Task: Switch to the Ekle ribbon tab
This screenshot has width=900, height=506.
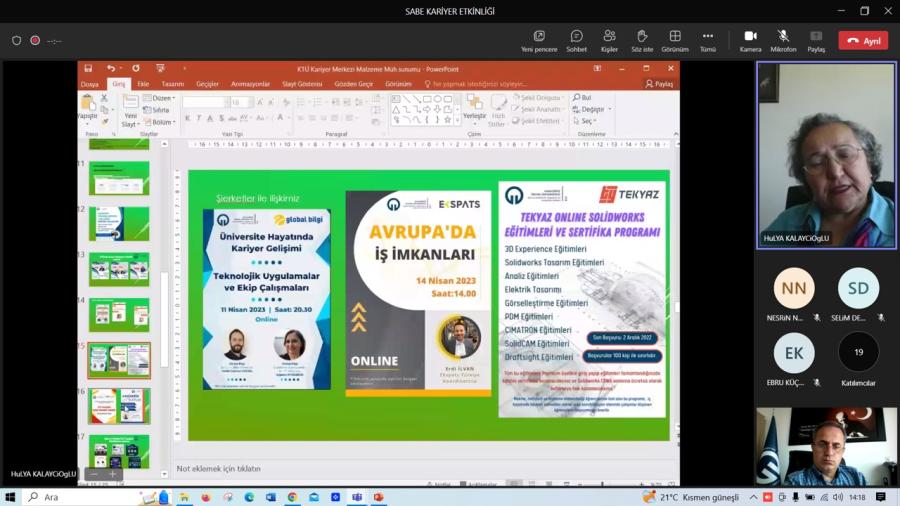Action: (x=143, y=84)
